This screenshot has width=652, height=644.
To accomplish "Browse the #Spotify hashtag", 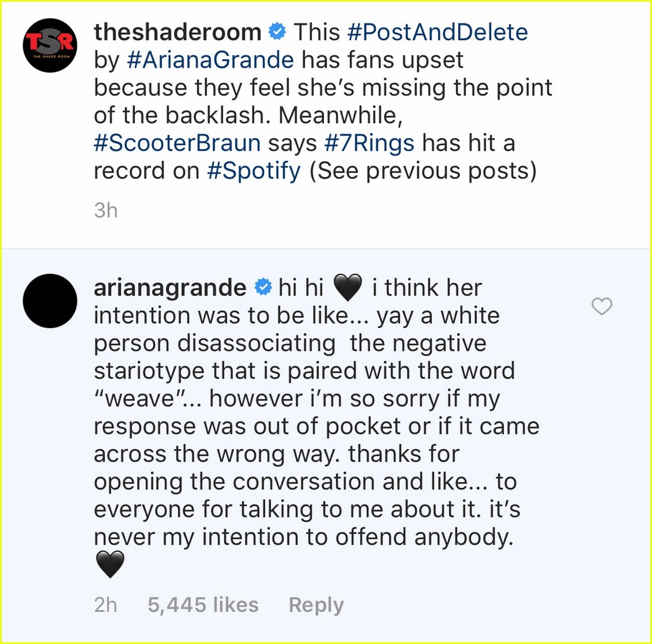I will pyautogui.click(x=253, y=171).
